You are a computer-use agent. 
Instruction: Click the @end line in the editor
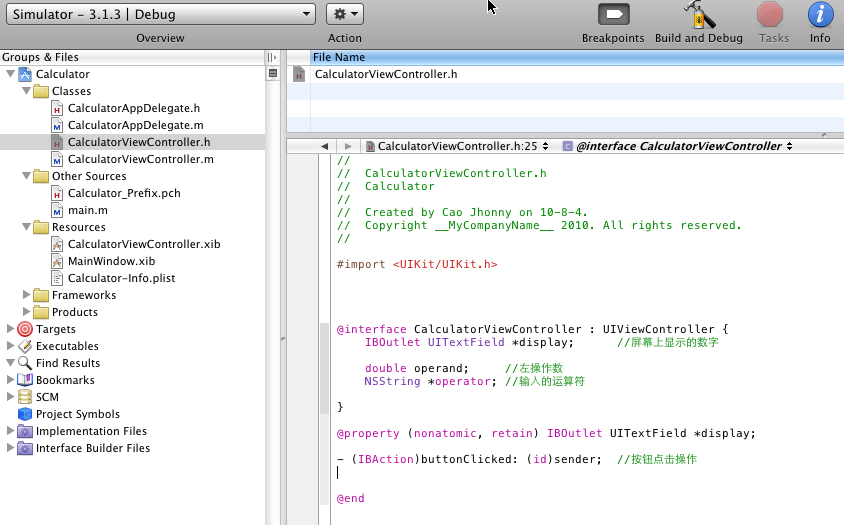[350, 499]
